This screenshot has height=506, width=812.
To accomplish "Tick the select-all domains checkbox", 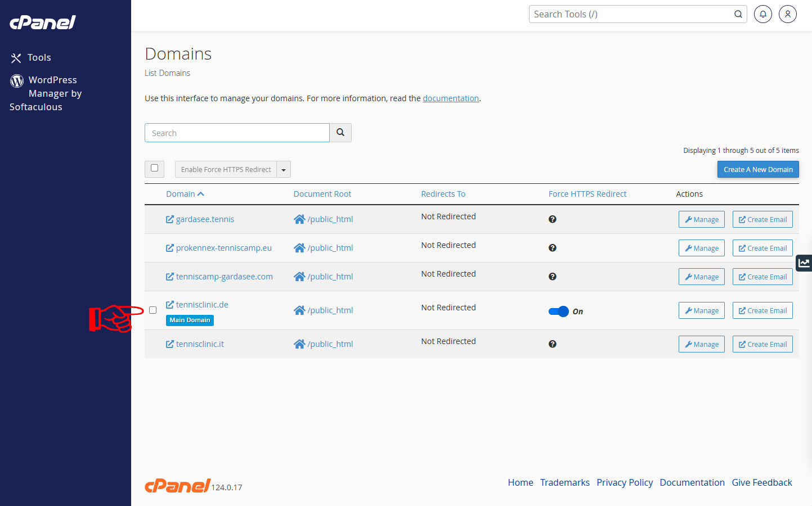I will [x=155, y=168].
